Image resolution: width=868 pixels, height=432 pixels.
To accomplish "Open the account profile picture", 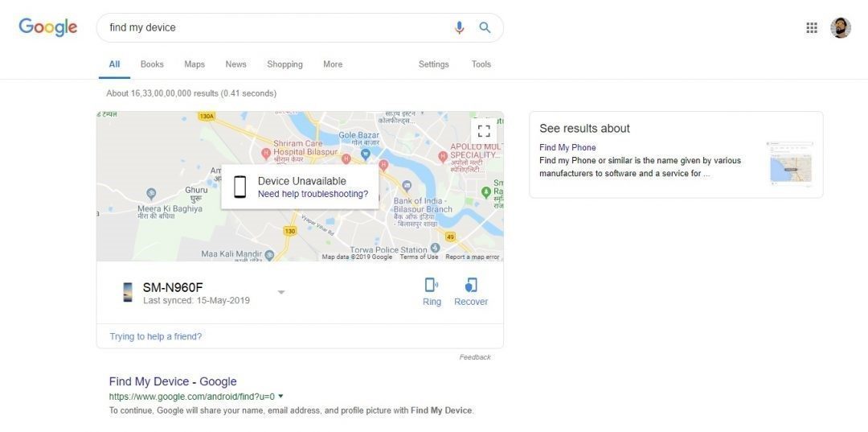I will (841, 28).
